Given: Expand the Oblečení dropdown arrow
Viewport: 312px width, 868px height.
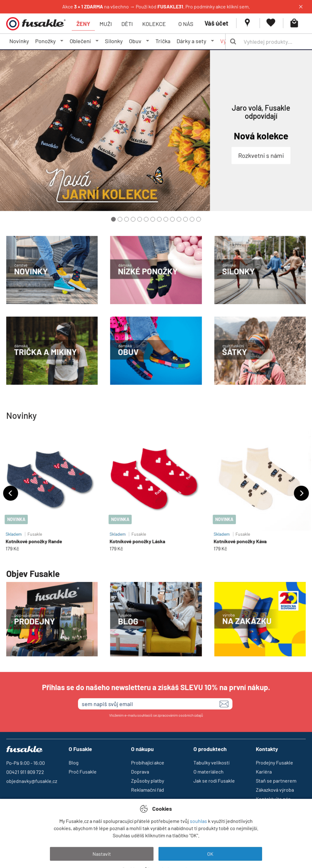Looking at the screenshot, I should [x=97, y=41].
